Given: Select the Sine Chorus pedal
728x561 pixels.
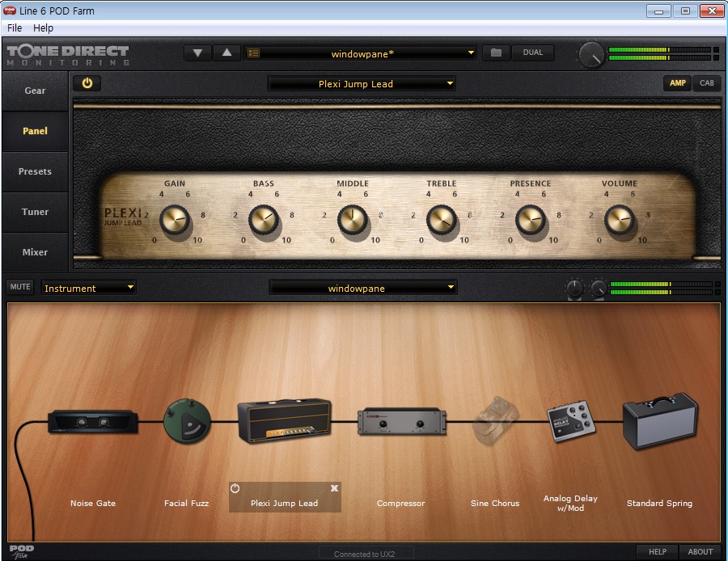Looking at the screenshot, I should (494, 420).
